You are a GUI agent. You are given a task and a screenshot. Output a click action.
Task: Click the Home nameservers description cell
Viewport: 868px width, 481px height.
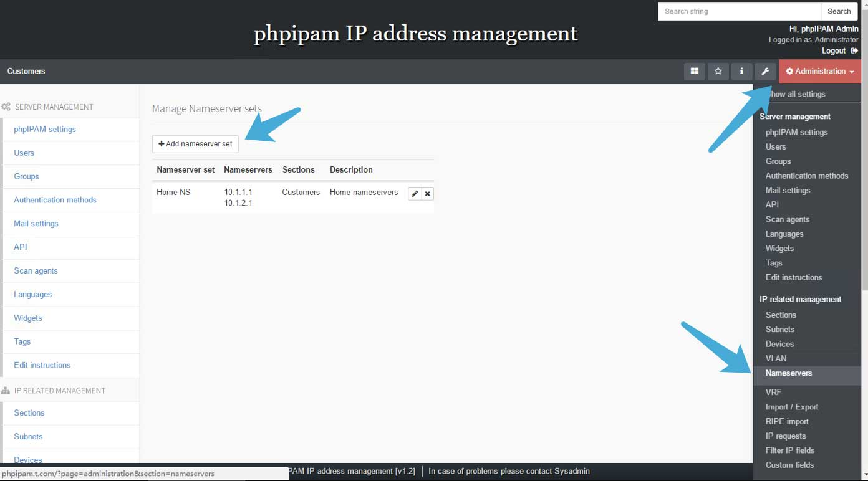(364, 193)
